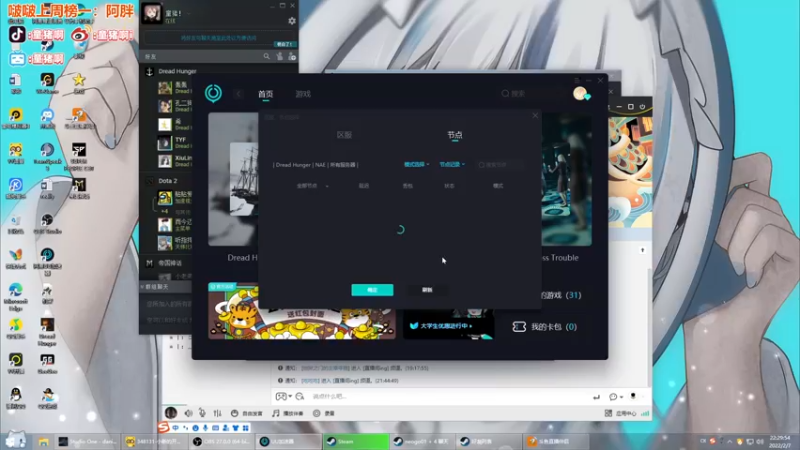Click the taskbar clock showing date
800x450 pixels.
[780, 441]
